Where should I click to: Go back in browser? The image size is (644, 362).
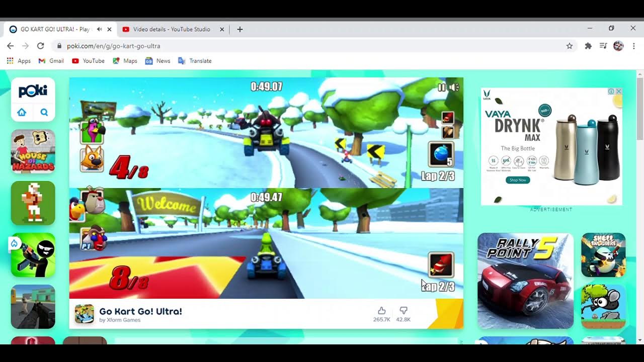(x=10, y=46)
